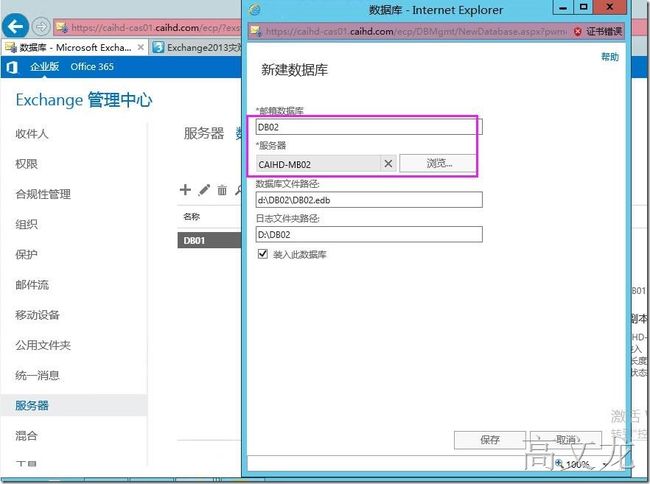The height and width of the screenshot is (484, 650).
Task: Close the Microsoft Exchange browser tab
Action: [141, 47]
